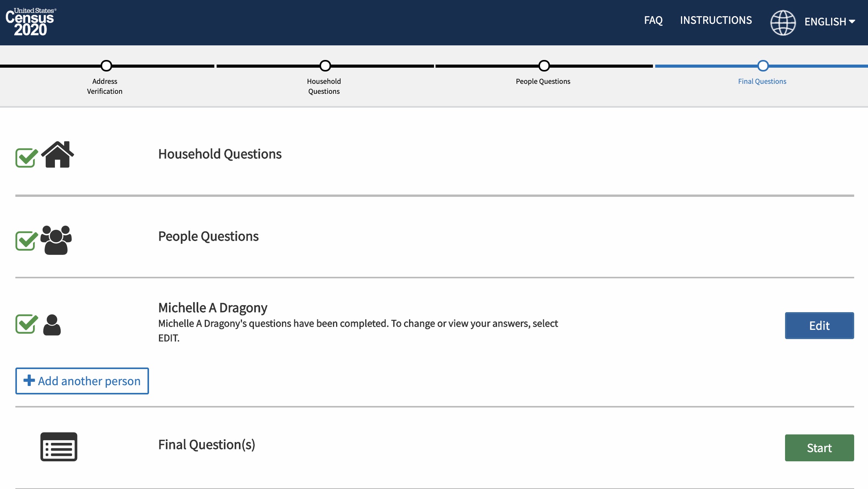Viewport: 868px width, 489px height.
Task: Open the INSTRUCTIONS menu item
Action: (716, 20)
